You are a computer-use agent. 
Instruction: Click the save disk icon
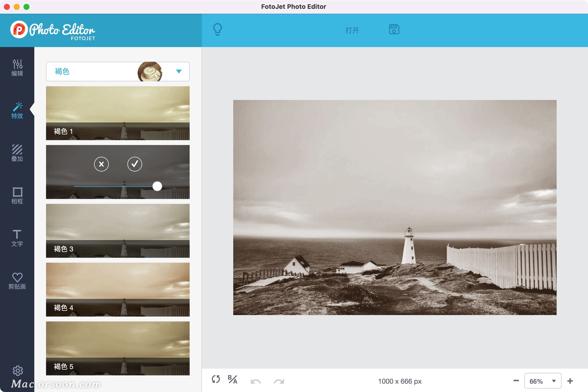394,29
